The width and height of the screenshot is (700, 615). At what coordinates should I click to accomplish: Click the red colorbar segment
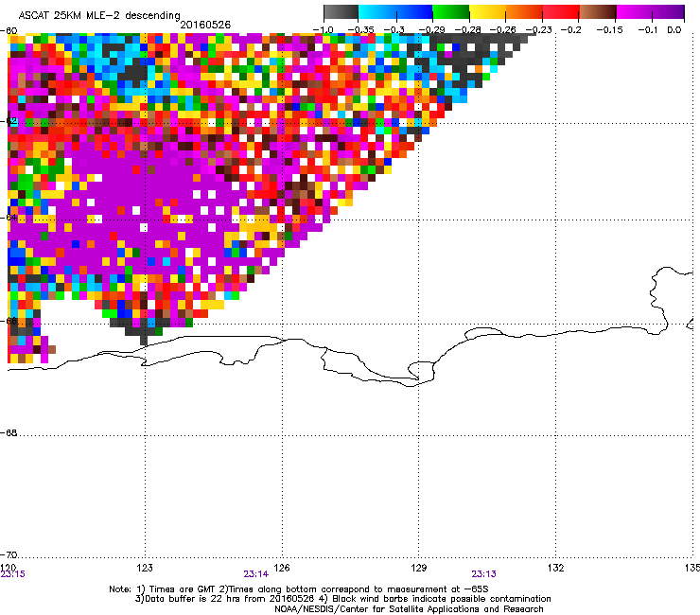click(x=561, y=12)
